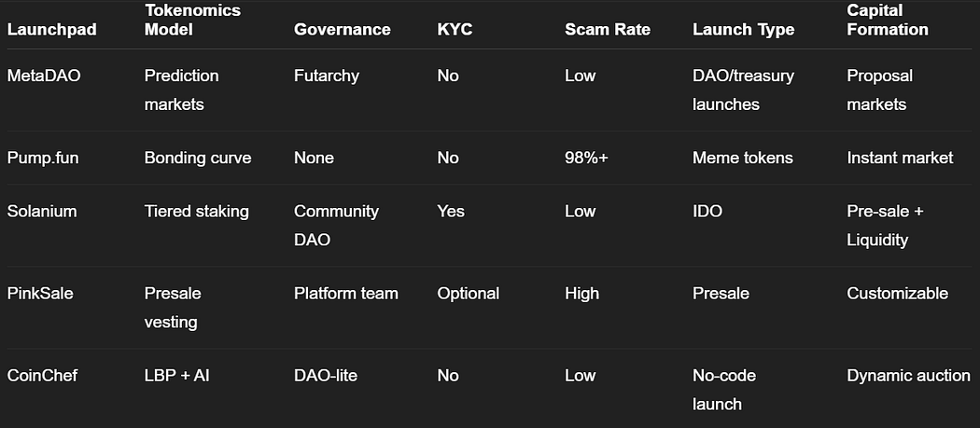
Task: Click the Bonding curve cell
Action: coord(198,159)
